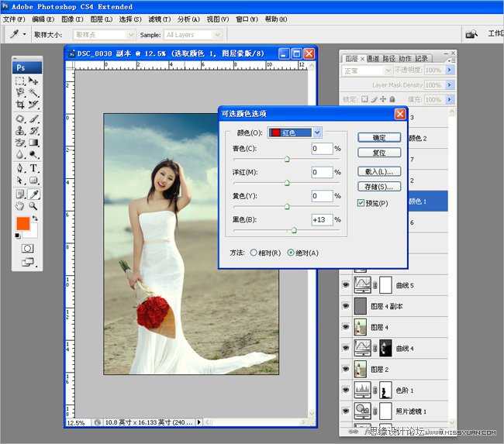The height and width of the screenshot is (444, 504).
Task: Click the 确定 OK button
Action: (379, 137)
